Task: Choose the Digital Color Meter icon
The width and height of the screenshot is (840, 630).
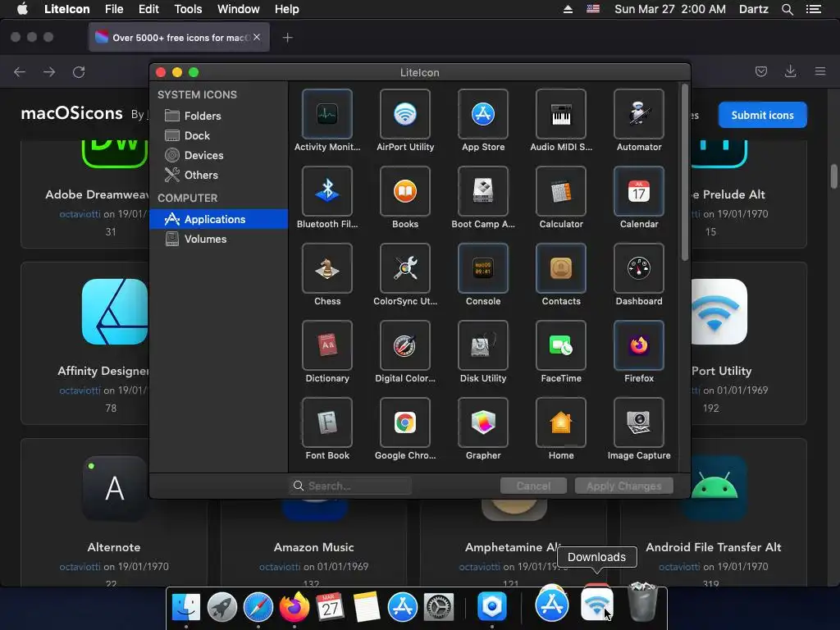Action: (x=405, y=345)
